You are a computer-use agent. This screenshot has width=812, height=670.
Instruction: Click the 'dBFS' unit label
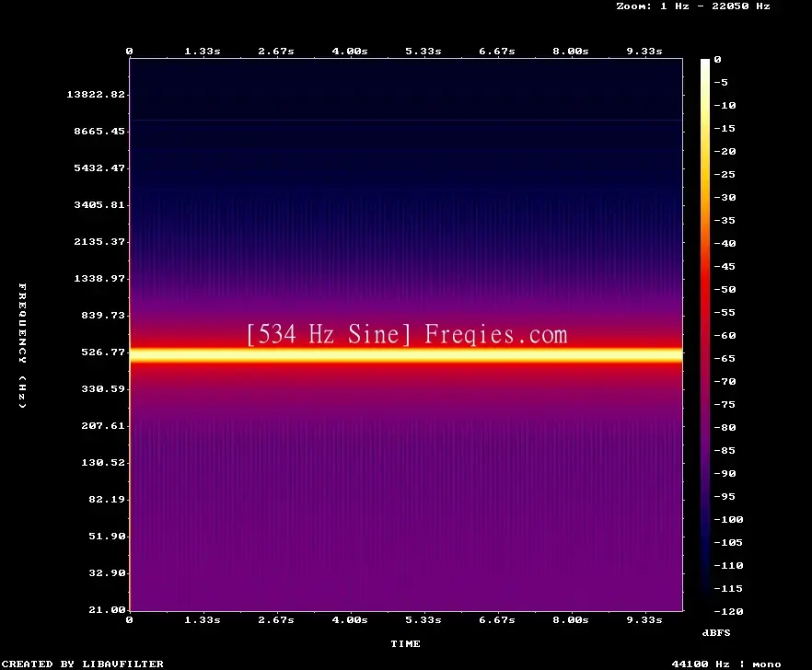[716, 632]
